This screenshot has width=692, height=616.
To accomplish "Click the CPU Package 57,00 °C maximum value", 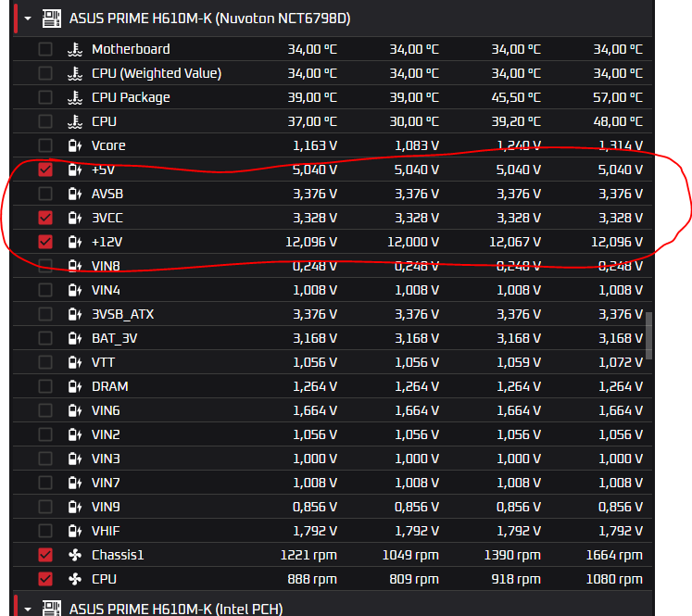I will tap(618, 97).
